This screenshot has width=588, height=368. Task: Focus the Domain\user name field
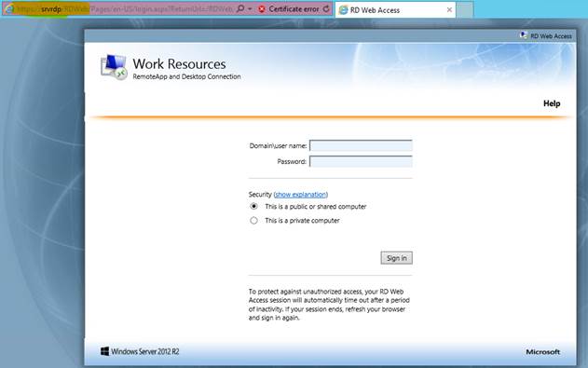(361, 145)
